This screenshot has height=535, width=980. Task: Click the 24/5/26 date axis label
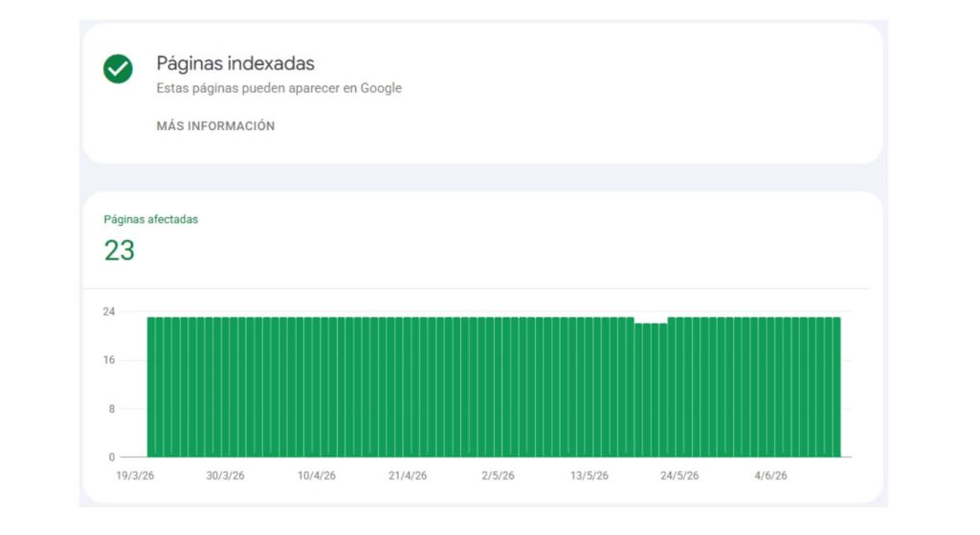[x=680, y=476]
